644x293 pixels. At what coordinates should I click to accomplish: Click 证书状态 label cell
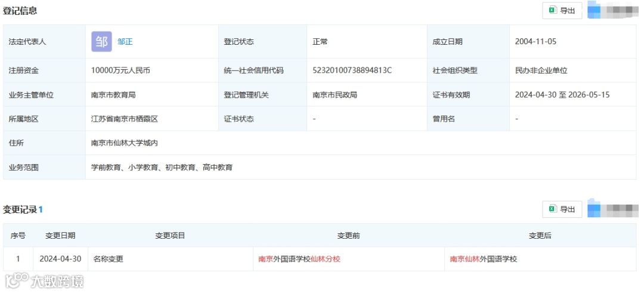[263, 119]
